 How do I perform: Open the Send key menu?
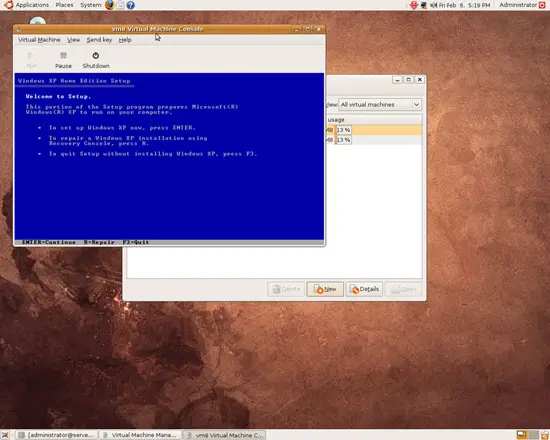pos(99,40)
